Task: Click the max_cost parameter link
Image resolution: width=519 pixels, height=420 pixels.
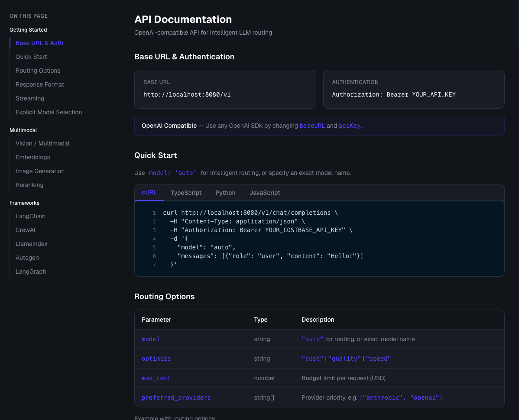Action: (x=156, y=378)
